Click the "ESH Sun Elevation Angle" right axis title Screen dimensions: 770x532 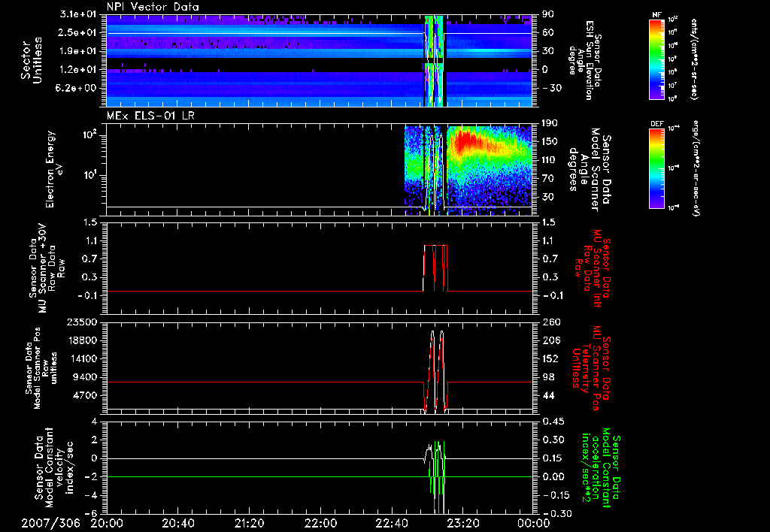point(584,60)
